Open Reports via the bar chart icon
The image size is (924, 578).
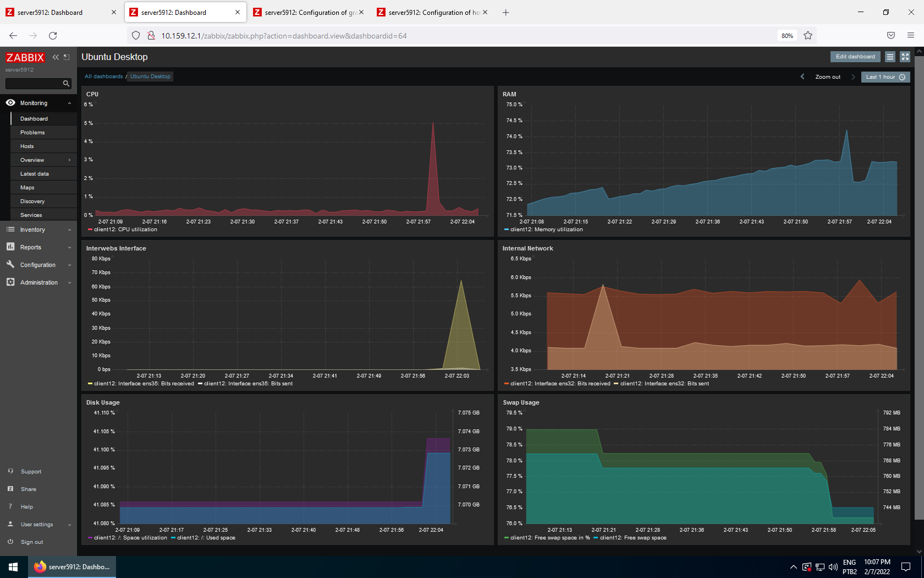coord(10,247)
